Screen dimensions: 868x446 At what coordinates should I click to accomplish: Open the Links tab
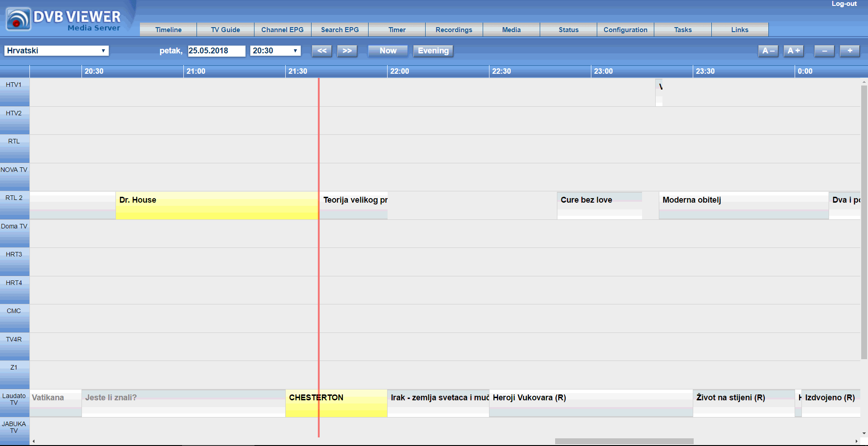click(x=740, y=30)
